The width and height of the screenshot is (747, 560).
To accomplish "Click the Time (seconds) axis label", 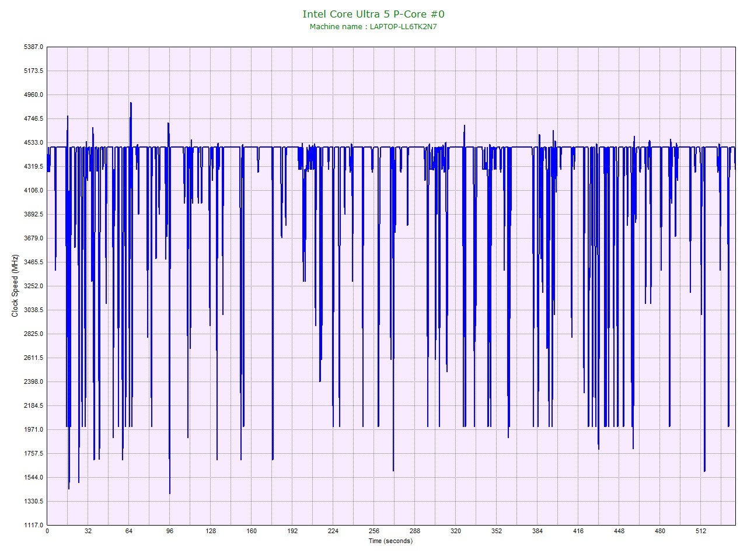I will point(390,541).
